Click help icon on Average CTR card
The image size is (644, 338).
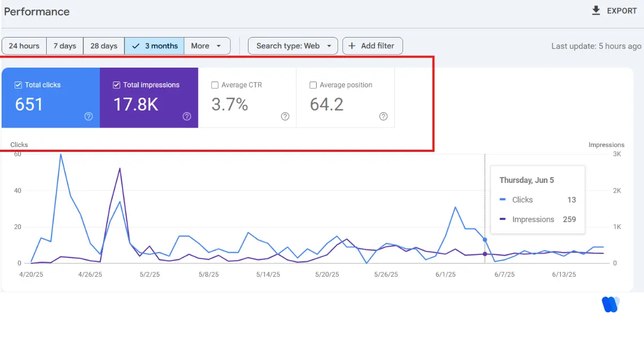pos(285,116)
